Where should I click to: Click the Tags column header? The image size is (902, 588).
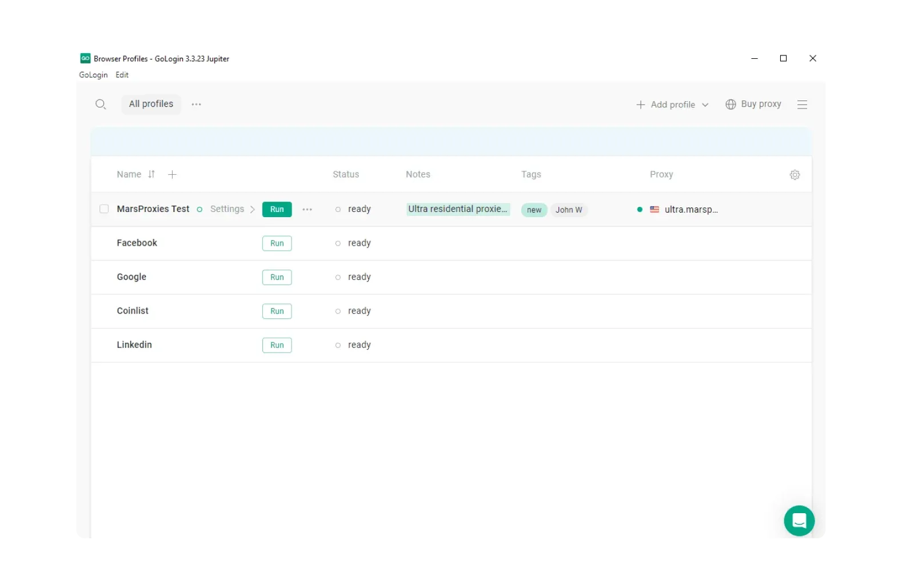pyautogui.click(x=531, y=174)
